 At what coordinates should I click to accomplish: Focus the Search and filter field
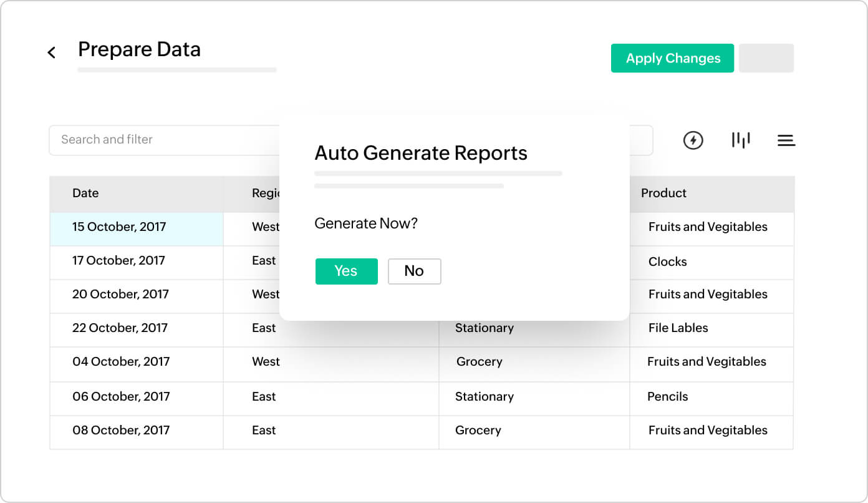point(163,140)
